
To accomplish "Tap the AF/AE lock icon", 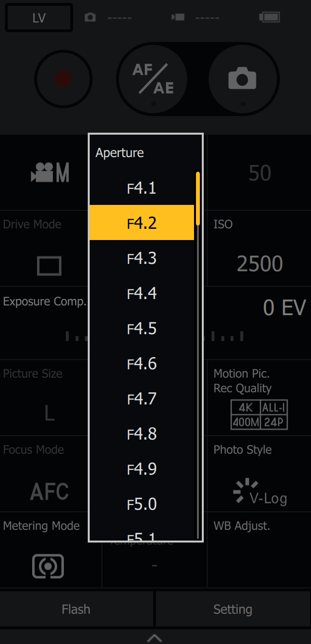I will click(153, 79).
